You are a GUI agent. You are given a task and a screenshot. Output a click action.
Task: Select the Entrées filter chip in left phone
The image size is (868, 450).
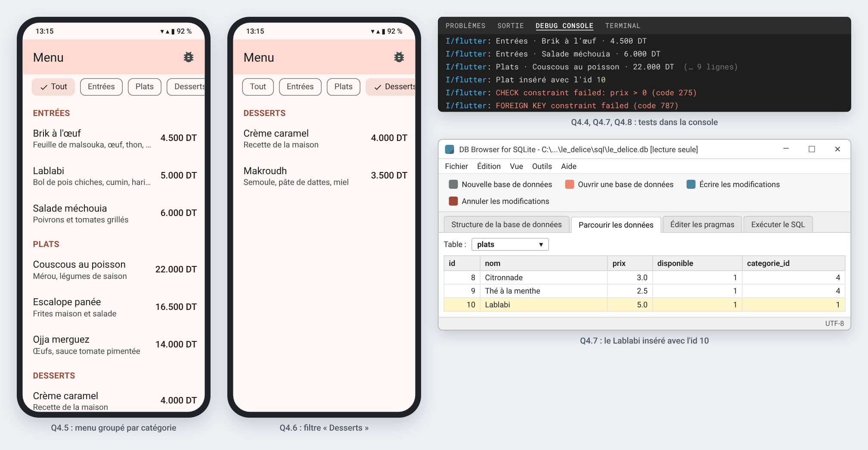(x=101, y=87)
